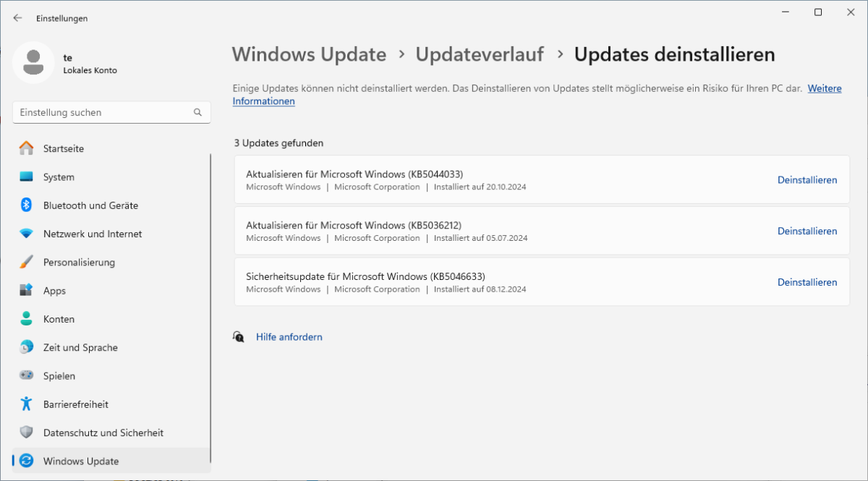
Task: Uninstall update KB5044033
Action: [x=807, y=180]
